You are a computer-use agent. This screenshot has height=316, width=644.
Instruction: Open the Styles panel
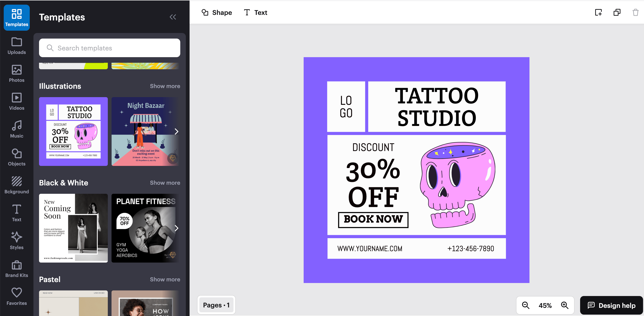coord(16,240)
